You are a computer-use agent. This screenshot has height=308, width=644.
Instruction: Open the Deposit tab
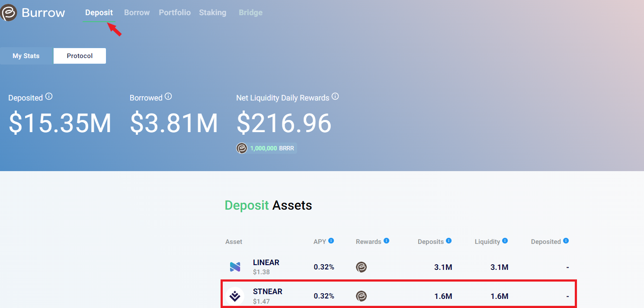(x=99, y=13)
